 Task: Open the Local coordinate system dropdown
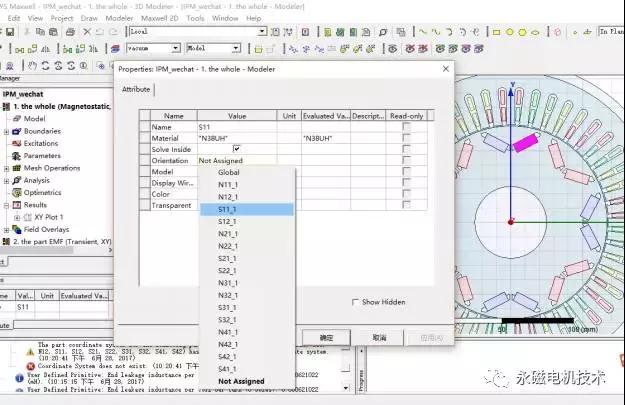[x=262, y=31]
